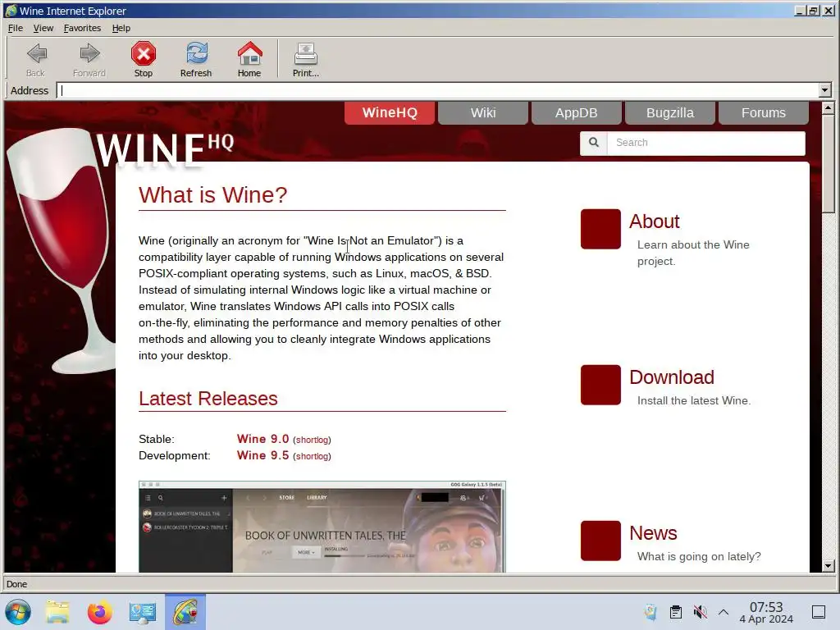The width and height of the screenshot is (840, 630).
Task: Click the muted volume tray icon
Action: (x=700, y=612)
